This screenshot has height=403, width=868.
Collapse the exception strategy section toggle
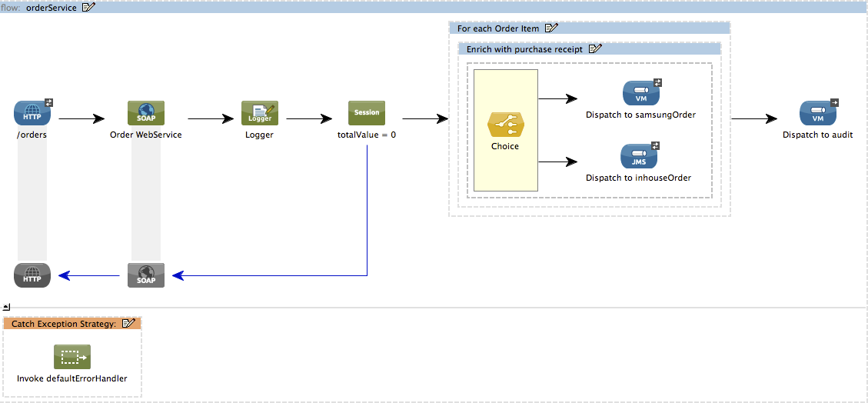[x=7, y=306]
